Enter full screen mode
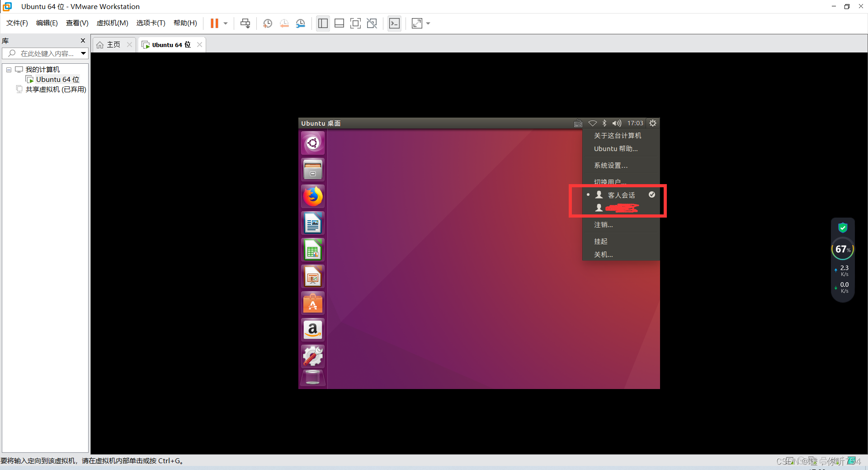 point(356,24)
